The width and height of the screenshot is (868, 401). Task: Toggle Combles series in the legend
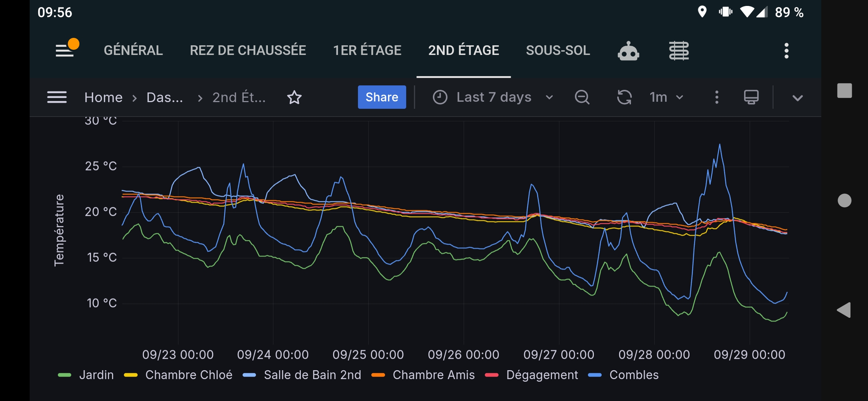click(624, 375)
